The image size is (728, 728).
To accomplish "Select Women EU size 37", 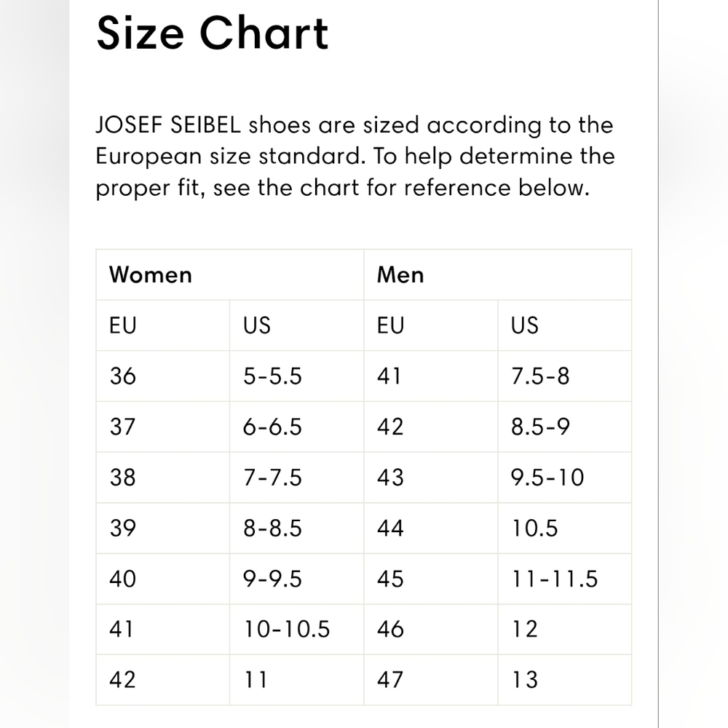I will point(163,427).
